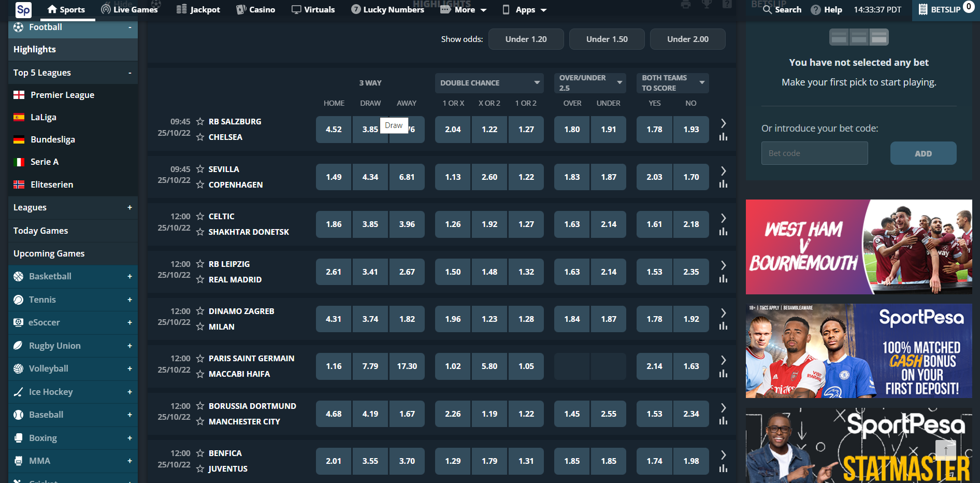Open the Jackpot menu item
Viewport: 980px width, 483px height.
tap(198, 10)
